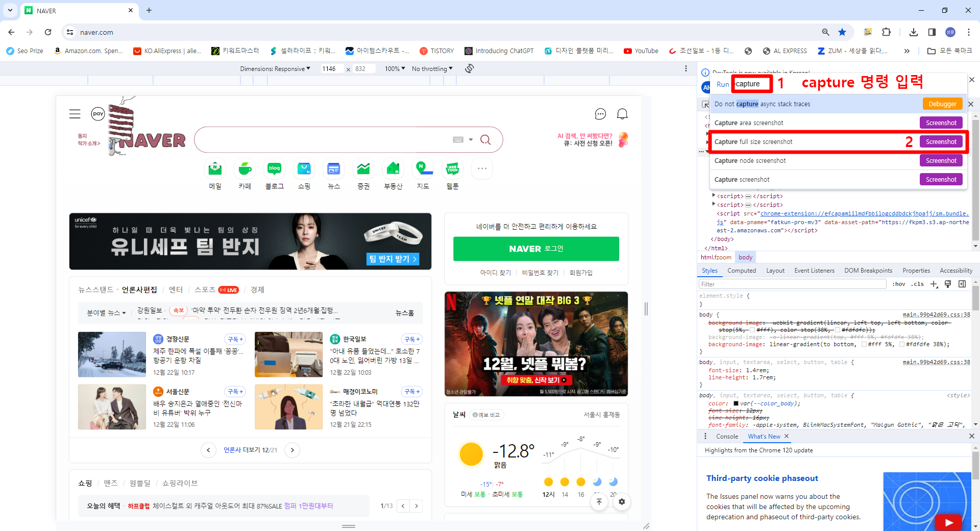Open the Naver hamburger menu
Image resolution: width=980 pixels, height=531 pixels.
click(x=75, y=114)
